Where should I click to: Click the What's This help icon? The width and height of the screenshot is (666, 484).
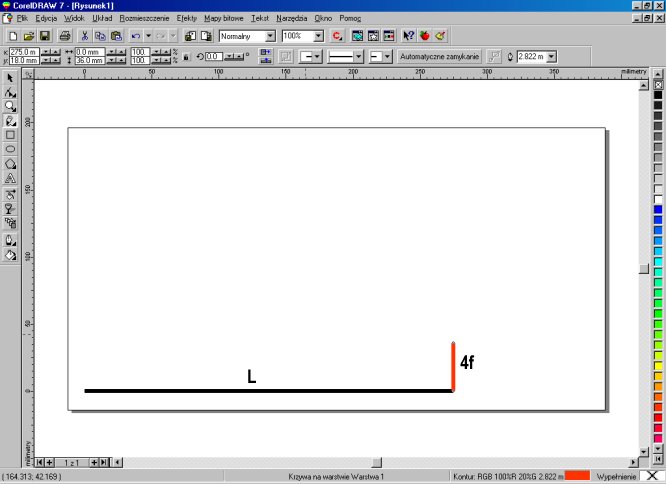click(408, 35)
